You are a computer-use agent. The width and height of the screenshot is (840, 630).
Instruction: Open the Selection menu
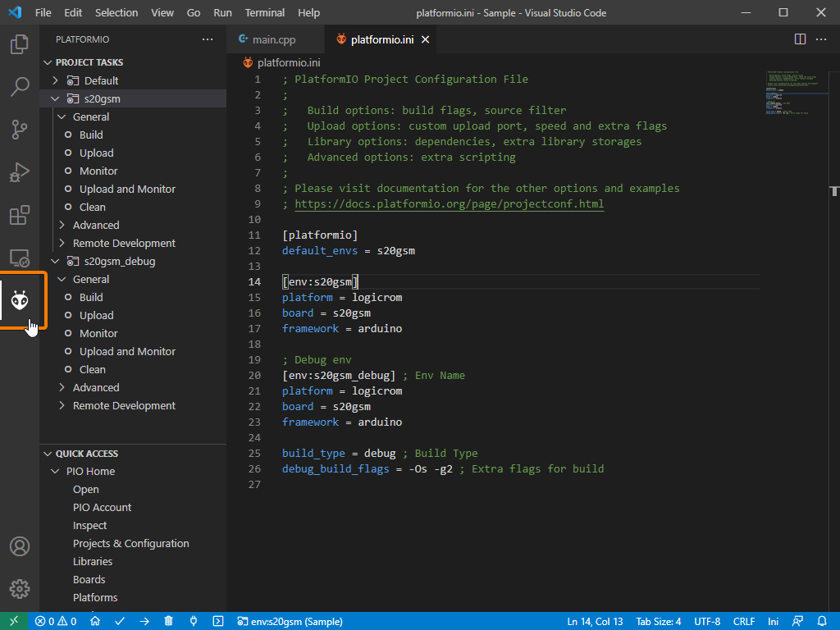coord(116,12)
